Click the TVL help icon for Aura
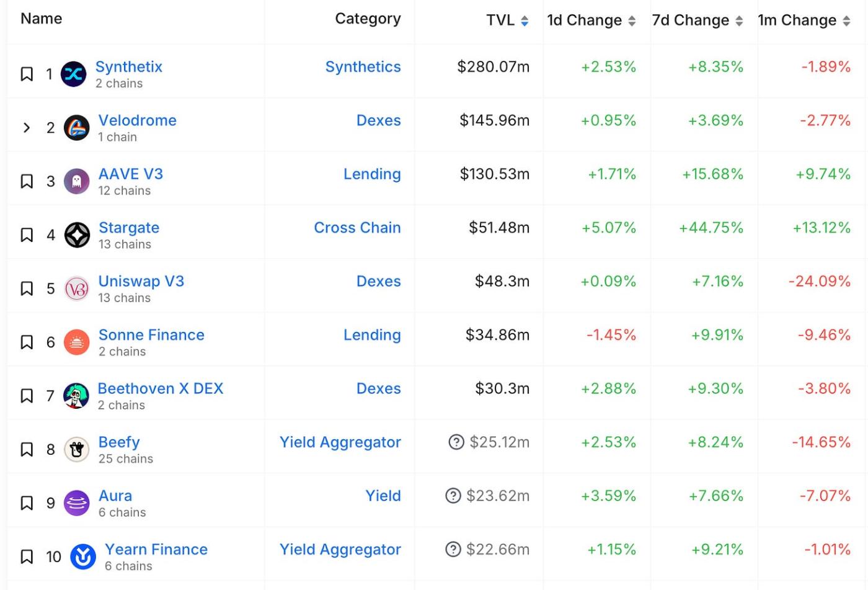The image size is (868, 590). click(x=453, y=496)
